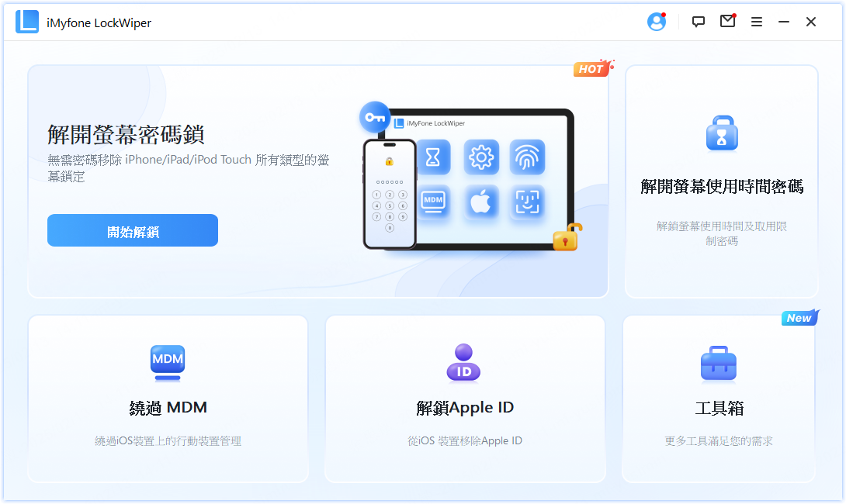Click the gear tile in tablet illustration
The width and height of the screenshot is (846, 504).
pyautogui.click(x=481, y=157)
